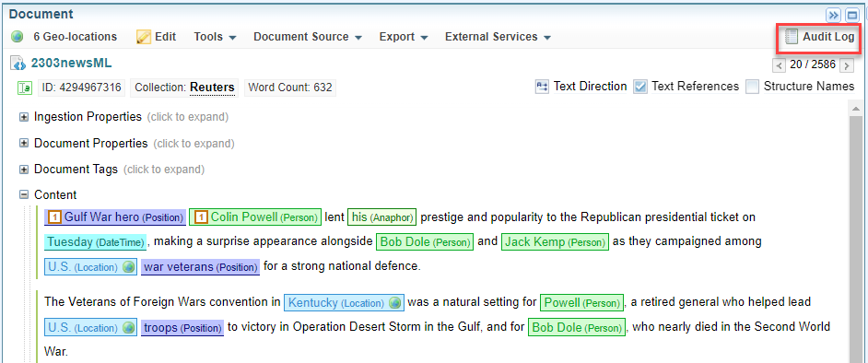Screen dimensions: 868x363
Task: Enable the Structure Names checkbox
Action: click(752, 87)
